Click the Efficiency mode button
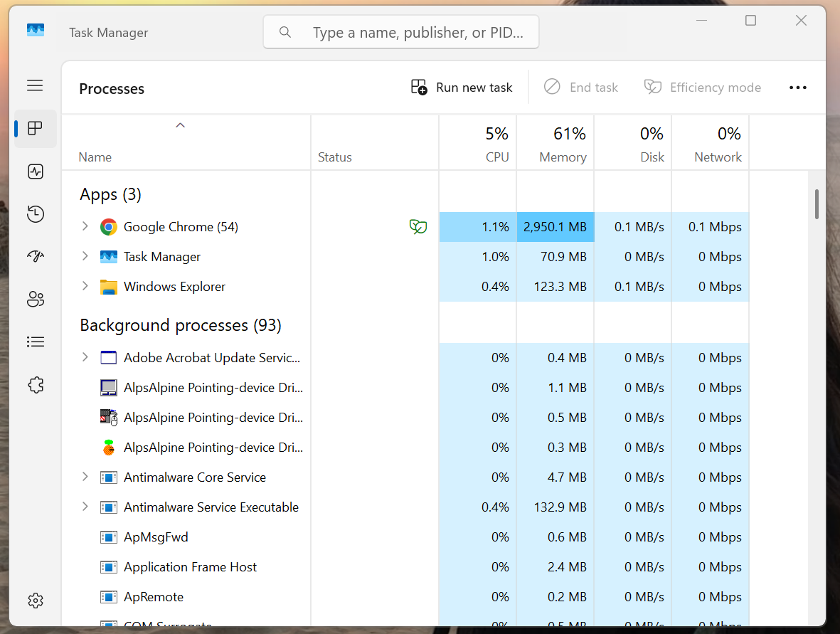The width and height of the screenshot is (840, 634). click(x=702, y=88)
